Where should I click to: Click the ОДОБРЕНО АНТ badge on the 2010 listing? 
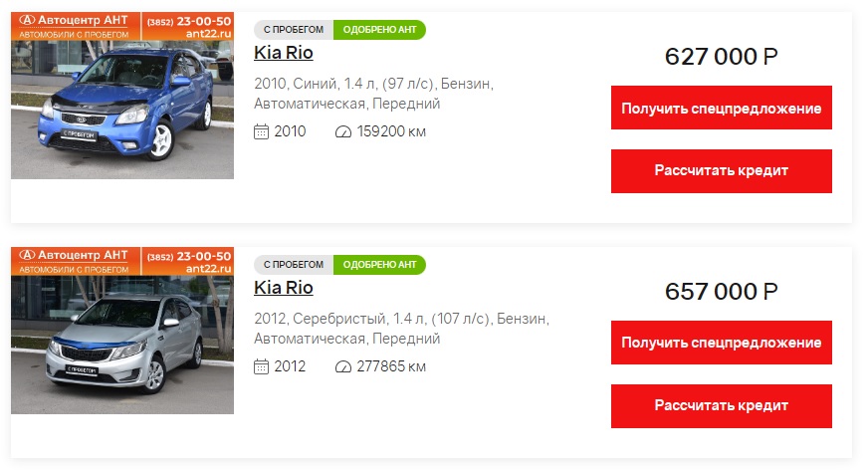tap(379, 30)
